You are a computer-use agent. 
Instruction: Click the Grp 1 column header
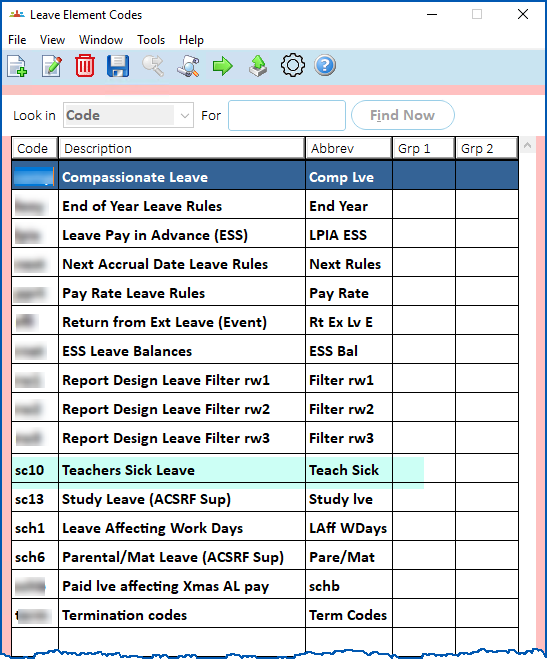pos(423,148)
